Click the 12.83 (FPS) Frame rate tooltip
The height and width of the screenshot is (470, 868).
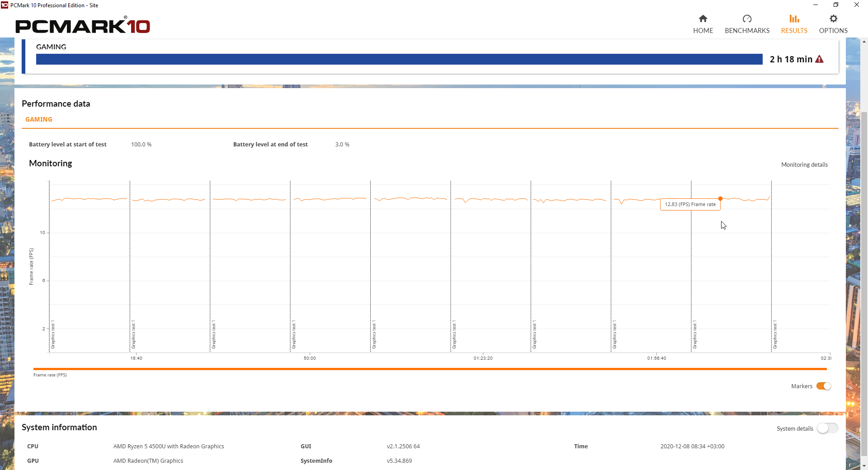point(690,204)
